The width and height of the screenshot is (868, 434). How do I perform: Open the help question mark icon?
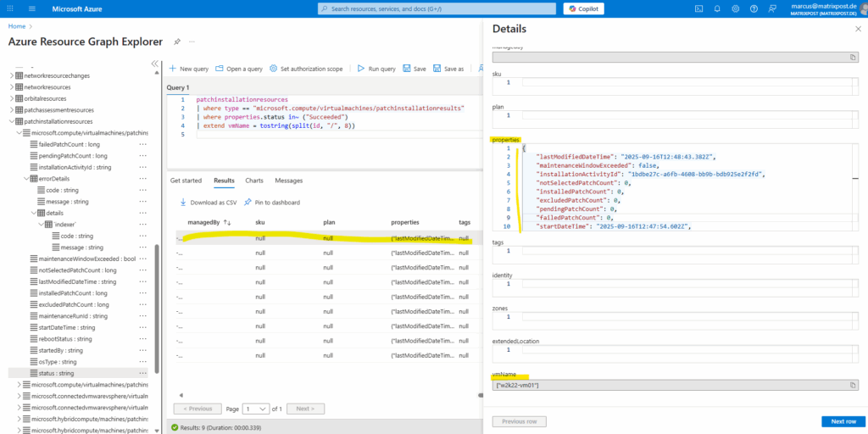pyautogui.click(x=754, y=8)
